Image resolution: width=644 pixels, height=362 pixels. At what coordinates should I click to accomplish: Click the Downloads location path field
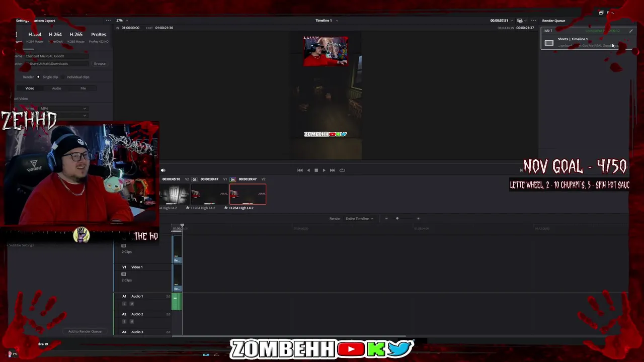57,64
